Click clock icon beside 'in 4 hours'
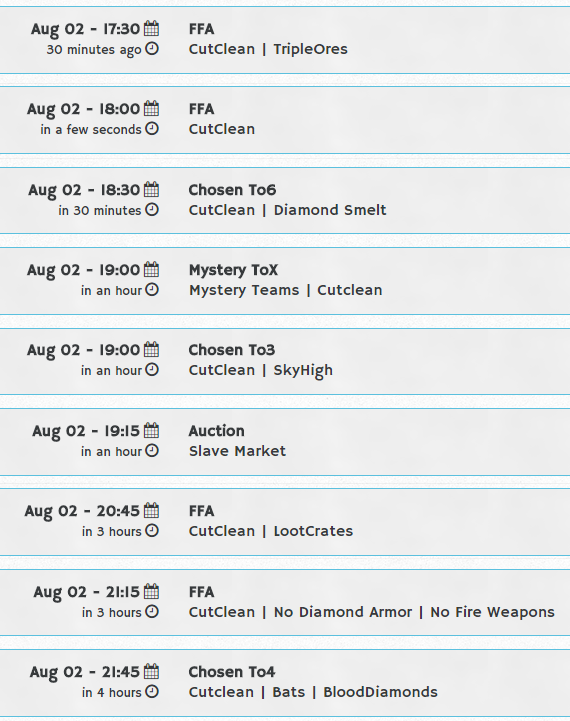Screen dimensions: 570x721 coord(152,691)
